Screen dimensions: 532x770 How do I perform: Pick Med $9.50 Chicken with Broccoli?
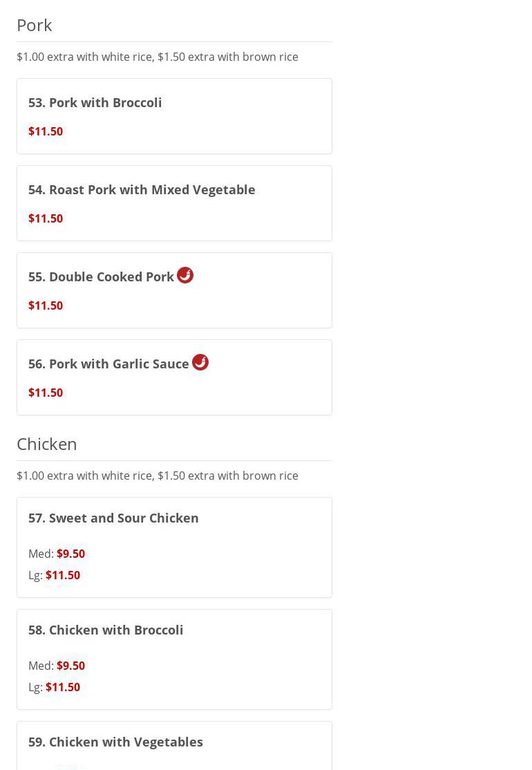[70, 666]
